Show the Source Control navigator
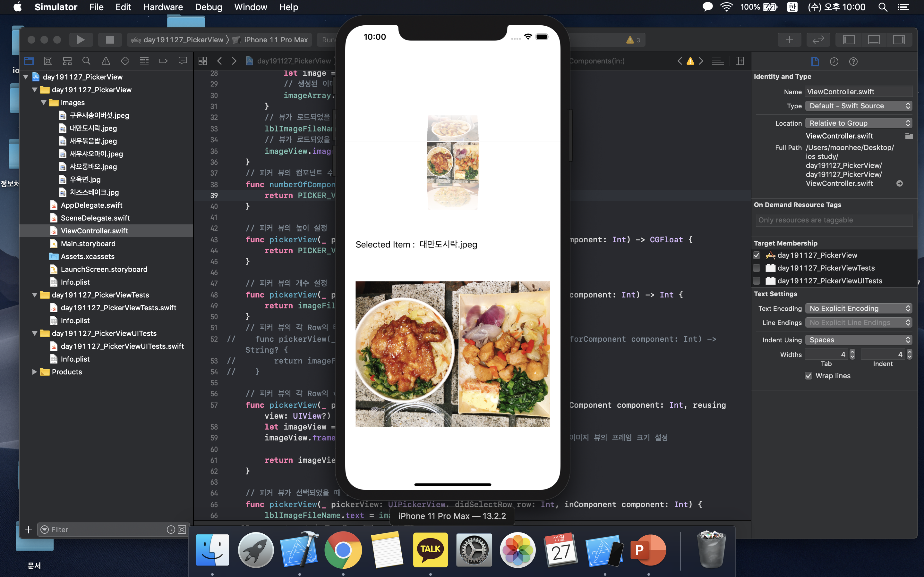Viewport: 924px width, 577px height. click(x=48, y=61)
